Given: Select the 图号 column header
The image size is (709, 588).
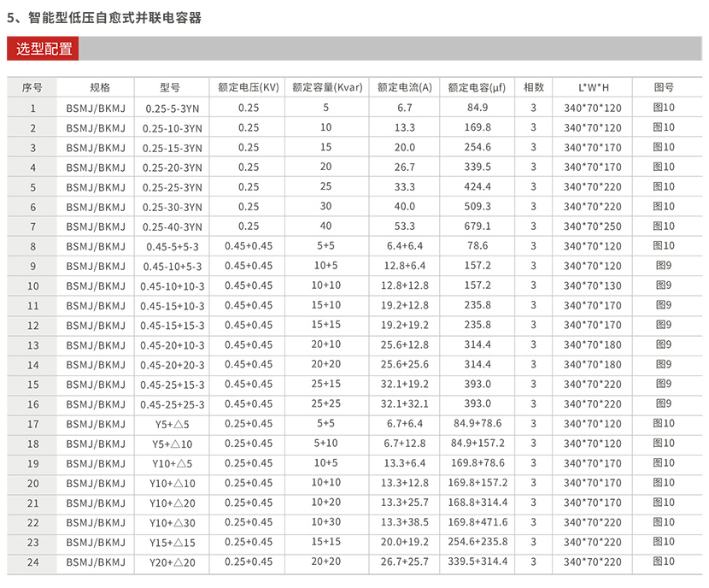Looking at the screenshot, I should (x=664, y=87).
